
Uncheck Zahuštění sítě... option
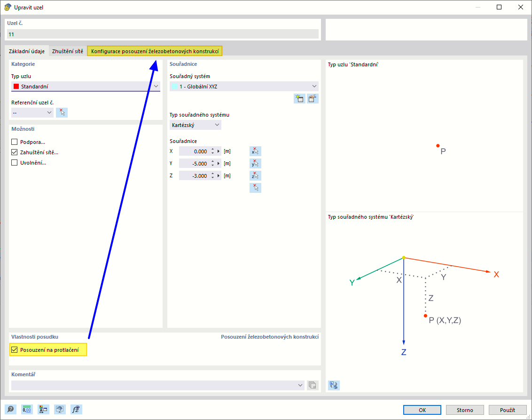click(x=14, y=152)
